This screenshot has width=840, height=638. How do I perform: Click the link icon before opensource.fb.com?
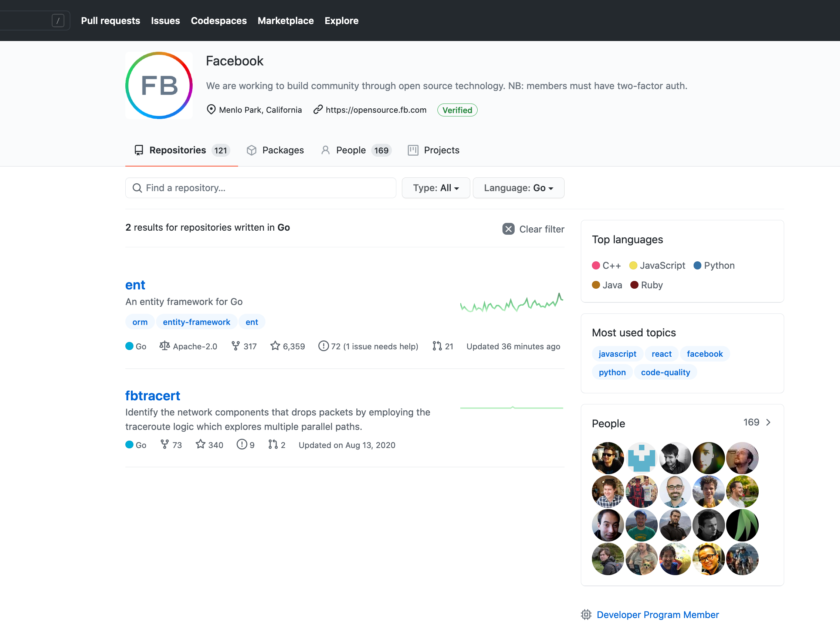click(x=318, y=110)
